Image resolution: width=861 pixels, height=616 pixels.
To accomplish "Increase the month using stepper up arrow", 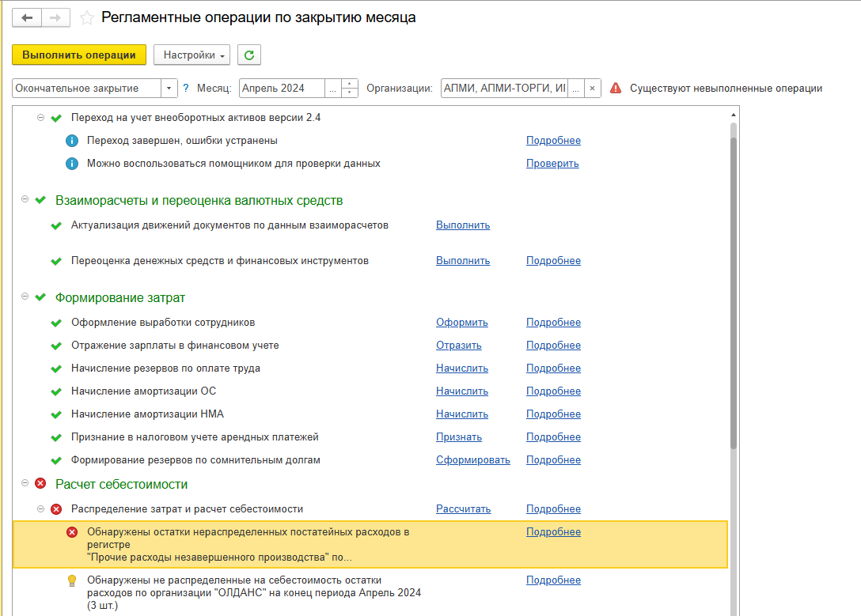I will (351, 84).
